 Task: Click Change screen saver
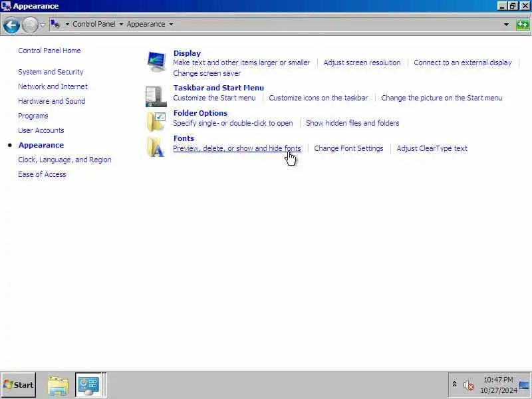207,73
